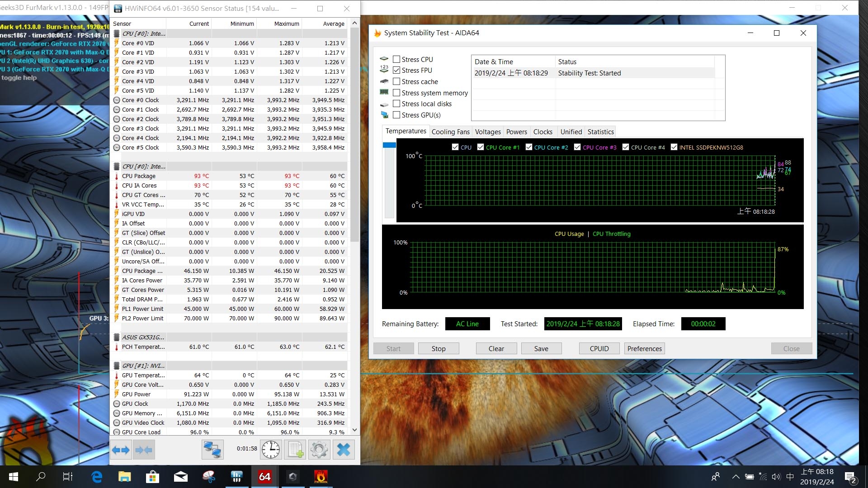Open the Powers tab
868x488 pixels.
(517, 132)
